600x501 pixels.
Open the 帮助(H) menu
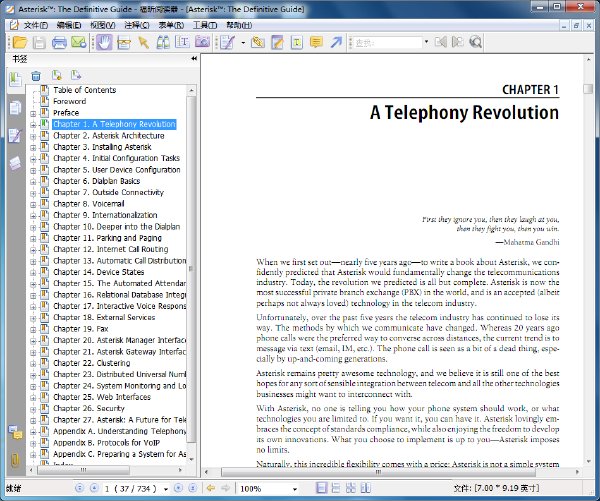239,25
